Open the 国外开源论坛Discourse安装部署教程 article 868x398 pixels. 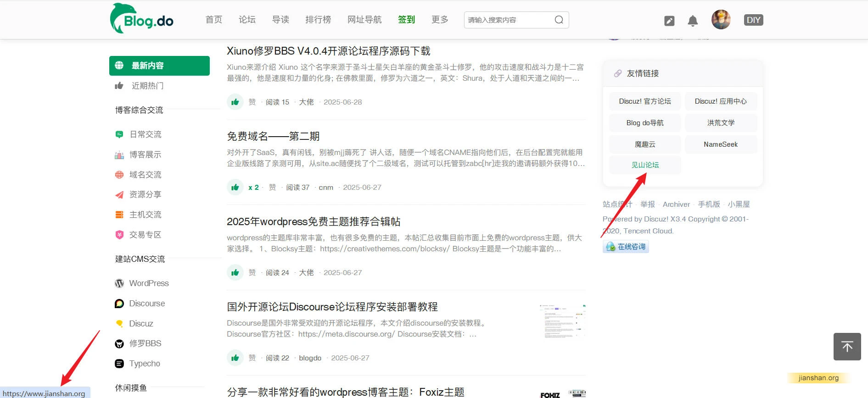332,307
